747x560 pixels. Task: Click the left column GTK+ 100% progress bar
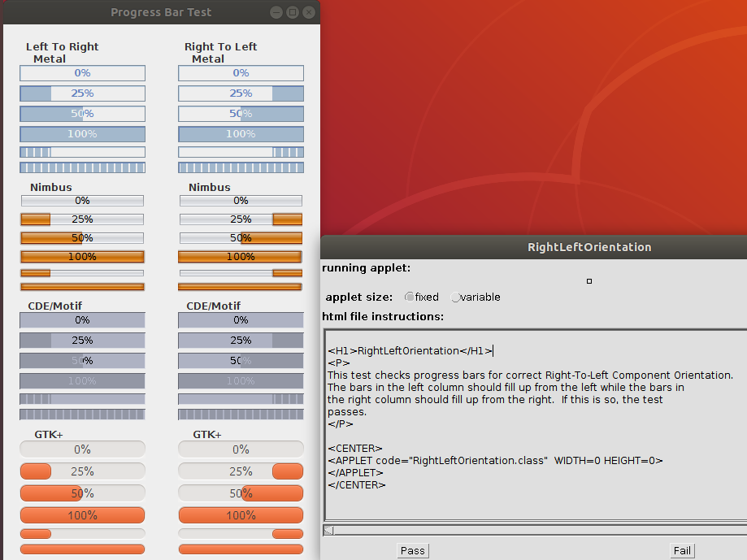click(x=82, y=515)
